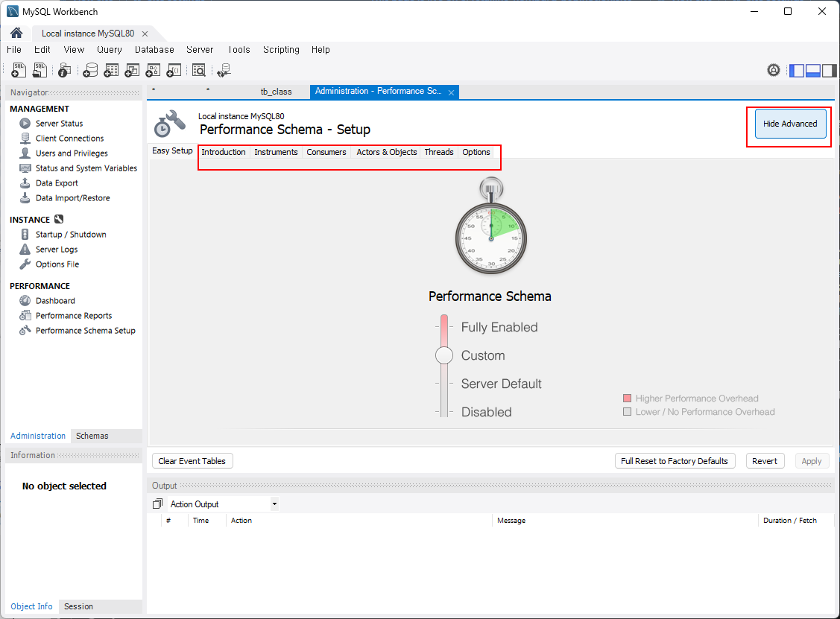The width and height of the screenshot is (840, 619).
Task: Click the Revert button
Action: click(765, 461)
